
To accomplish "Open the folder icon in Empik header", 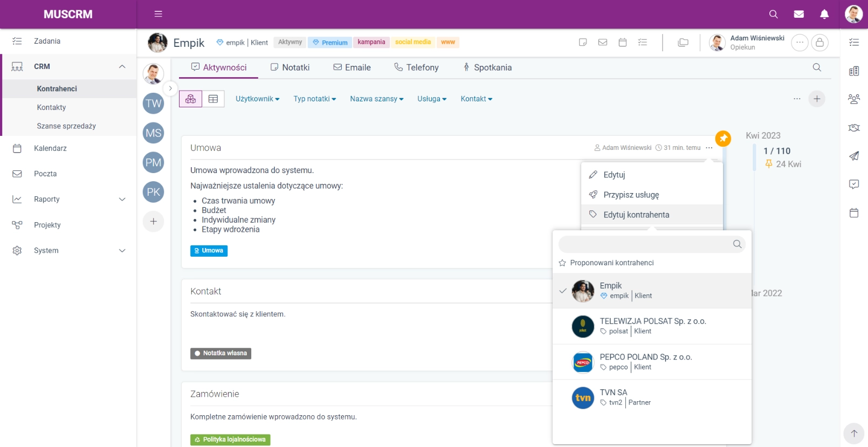I will [683, 42].
